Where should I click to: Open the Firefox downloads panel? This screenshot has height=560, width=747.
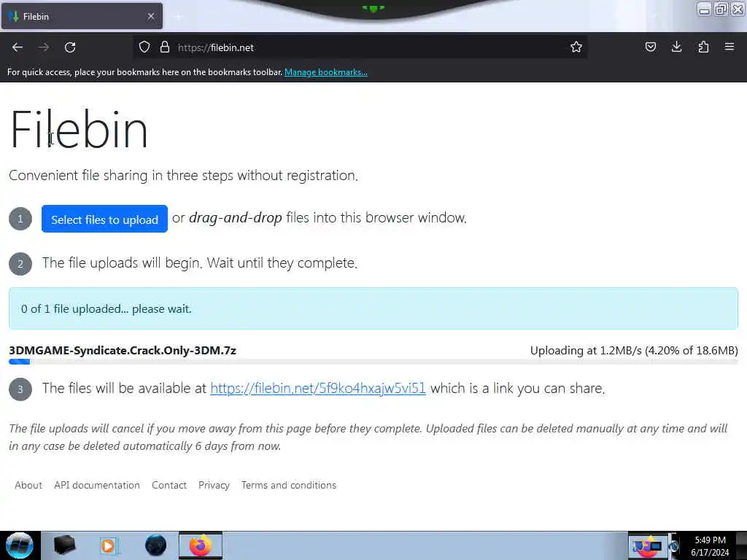[x=676, y=47]
